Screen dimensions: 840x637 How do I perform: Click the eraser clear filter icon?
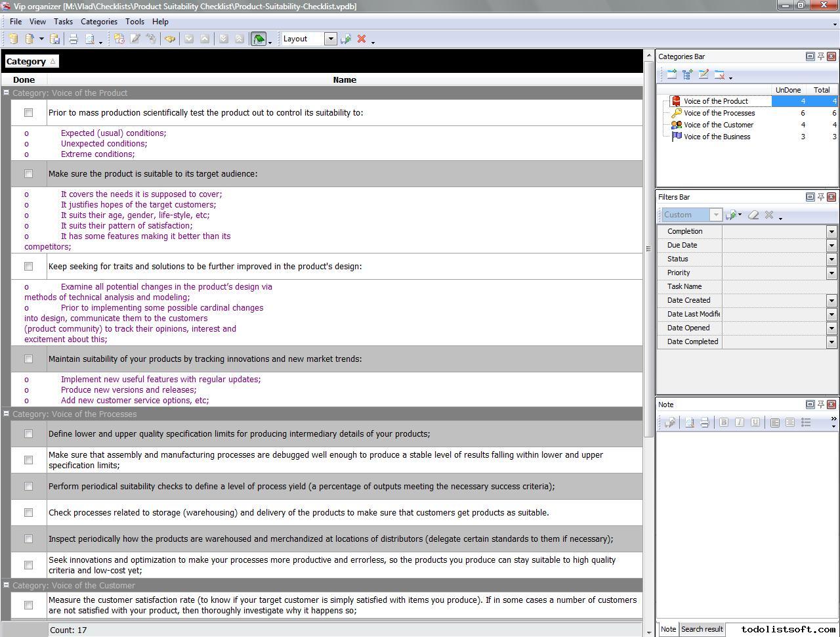753,215
